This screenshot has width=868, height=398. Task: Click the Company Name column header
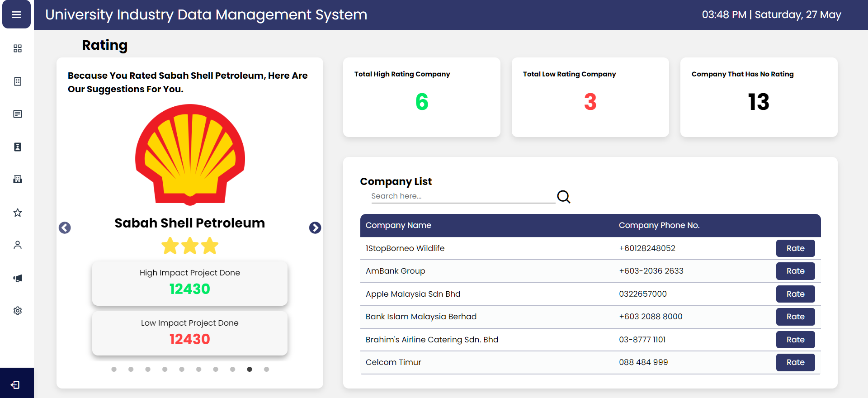pos(398,225)
